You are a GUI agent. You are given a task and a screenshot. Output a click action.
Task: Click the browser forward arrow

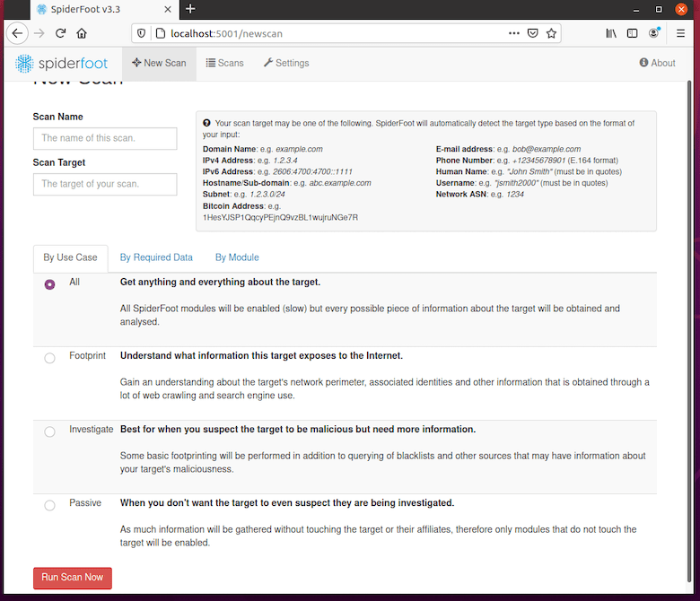click(x=39, y=33)
